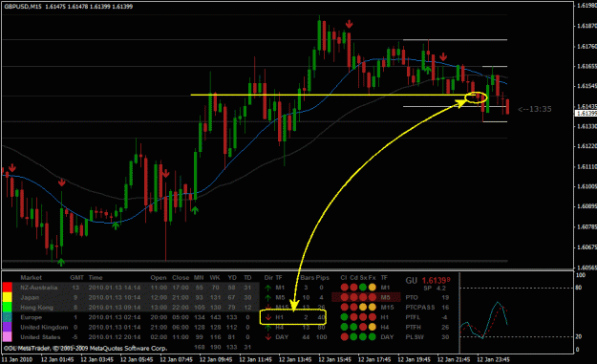
Task: Click the red down arrow for DAY direction
Action: tap(268, 337)
